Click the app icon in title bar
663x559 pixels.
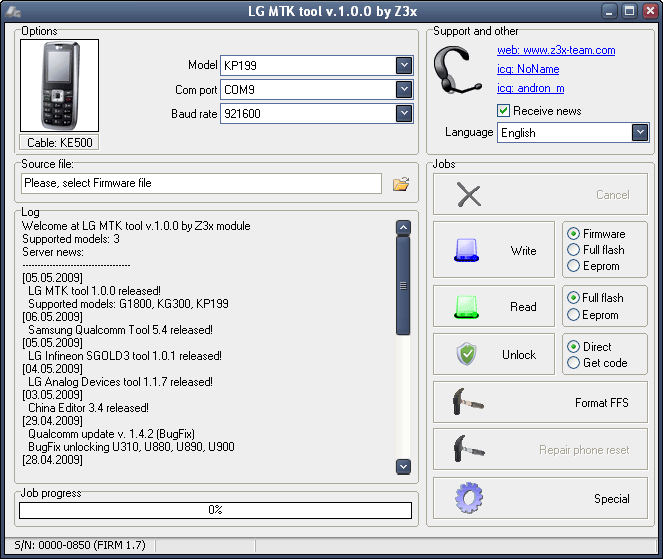13,11
